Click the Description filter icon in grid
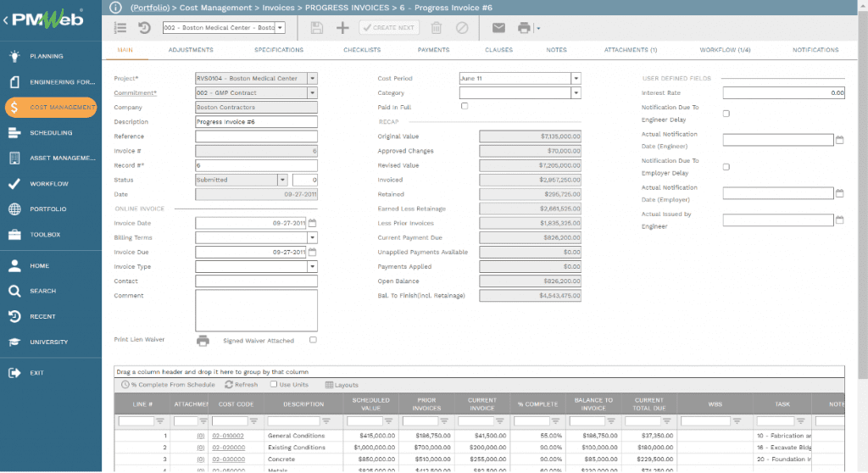This screenshot has height=473, width=868. (x=326, y=421)
